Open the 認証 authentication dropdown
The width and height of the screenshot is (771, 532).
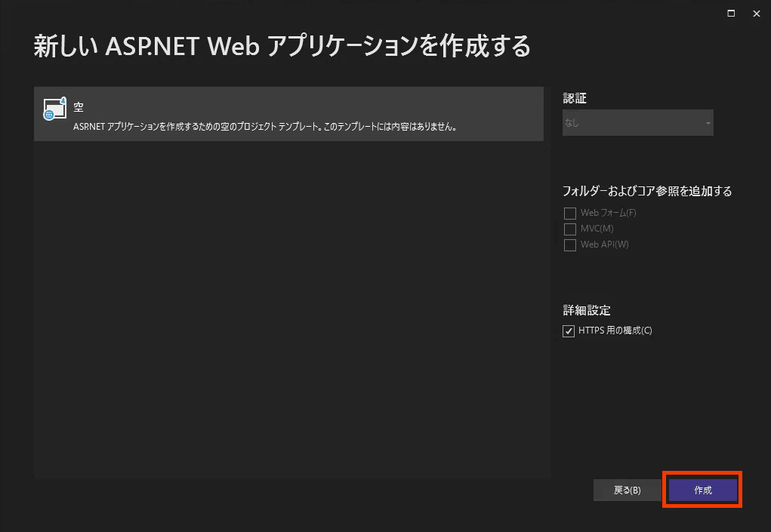point(638,123)
